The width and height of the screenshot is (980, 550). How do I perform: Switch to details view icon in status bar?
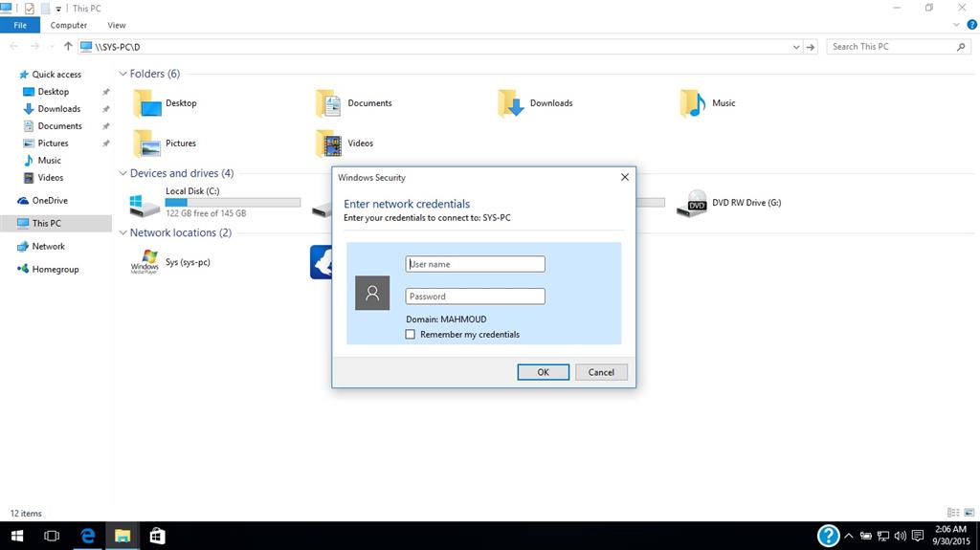coord(953,513)
